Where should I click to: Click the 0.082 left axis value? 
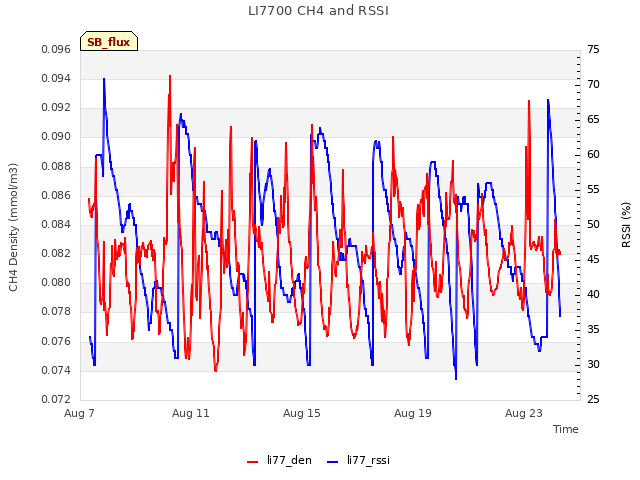tap(56, 253)
